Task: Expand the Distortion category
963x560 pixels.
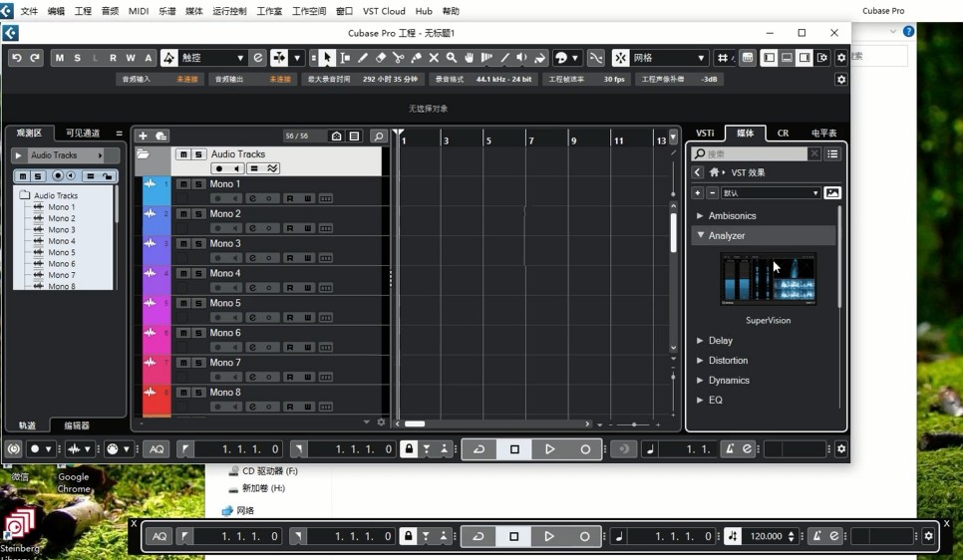Action: 700,361
